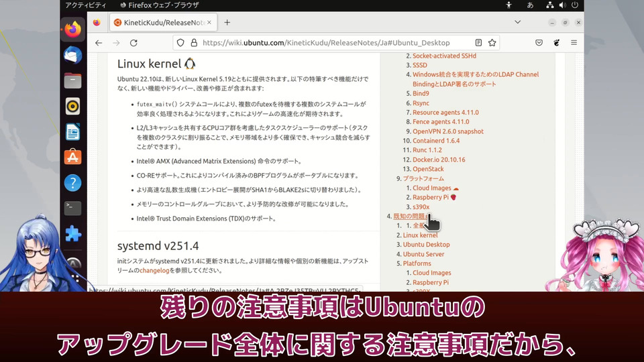Open Resource agents 4.11.0 link
644x362 pixels.
(445, 113)
